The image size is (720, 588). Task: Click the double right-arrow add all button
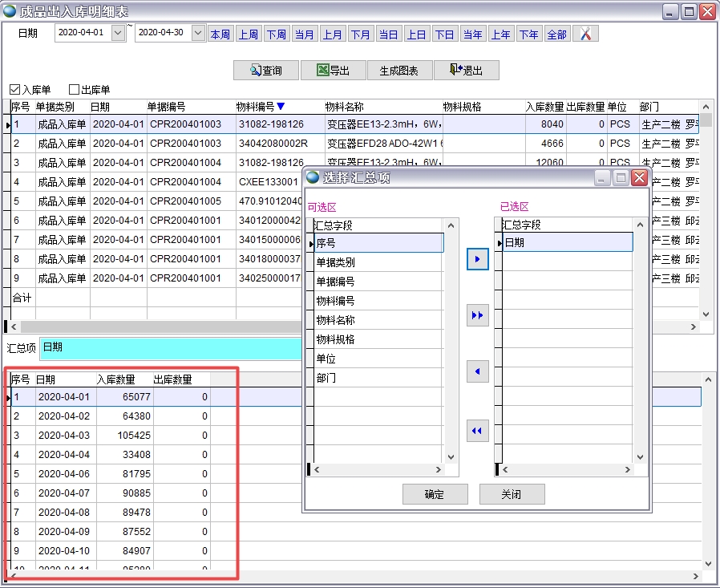click(x=477, y=315)
